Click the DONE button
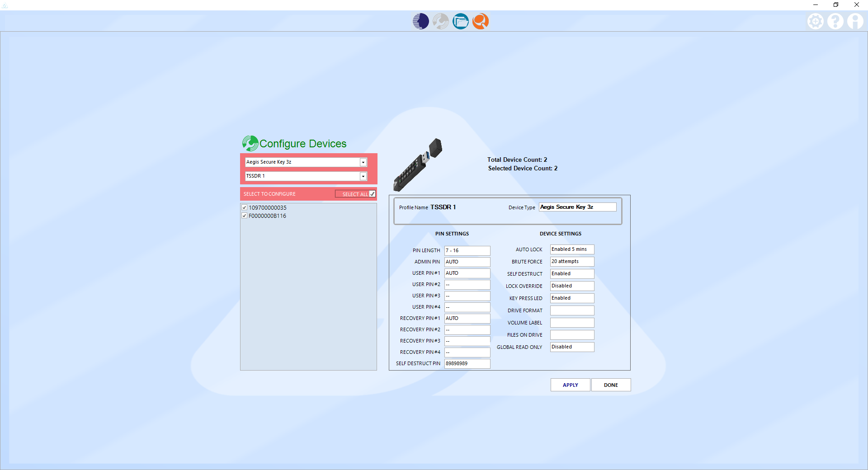This screenshot has height=470, width=868. 611,385
